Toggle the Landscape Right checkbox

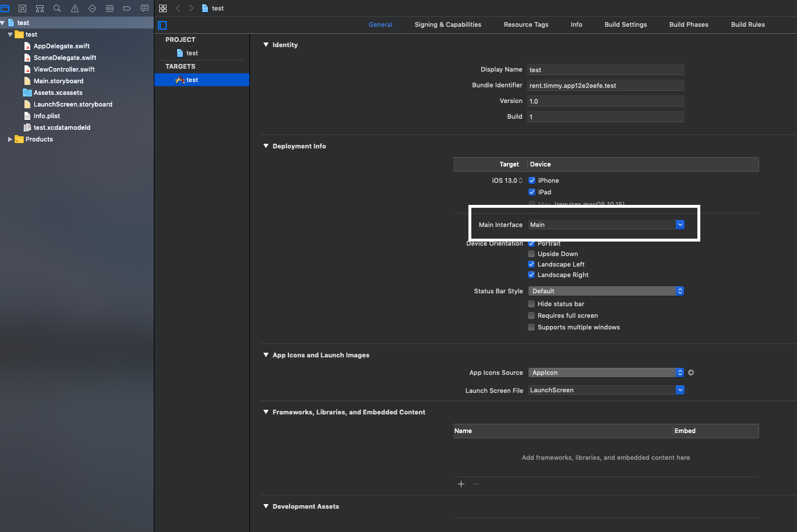[x=531, y=275]
